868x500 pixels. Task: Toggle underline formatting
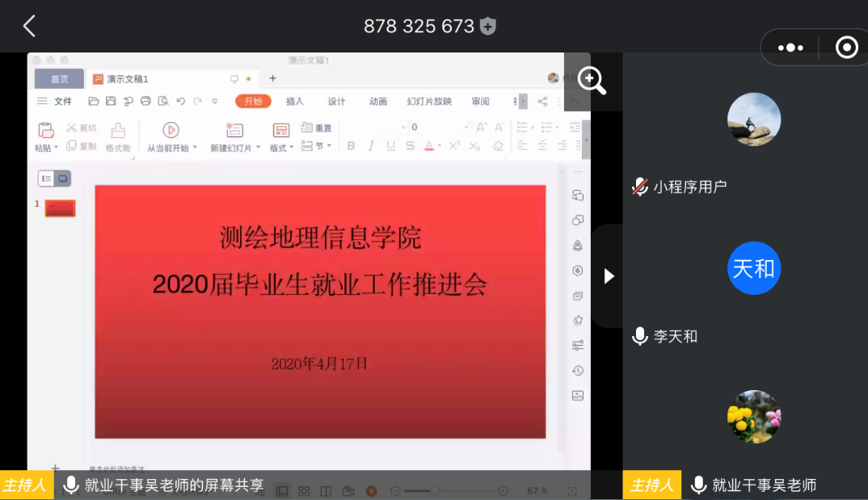pos(391,146)
